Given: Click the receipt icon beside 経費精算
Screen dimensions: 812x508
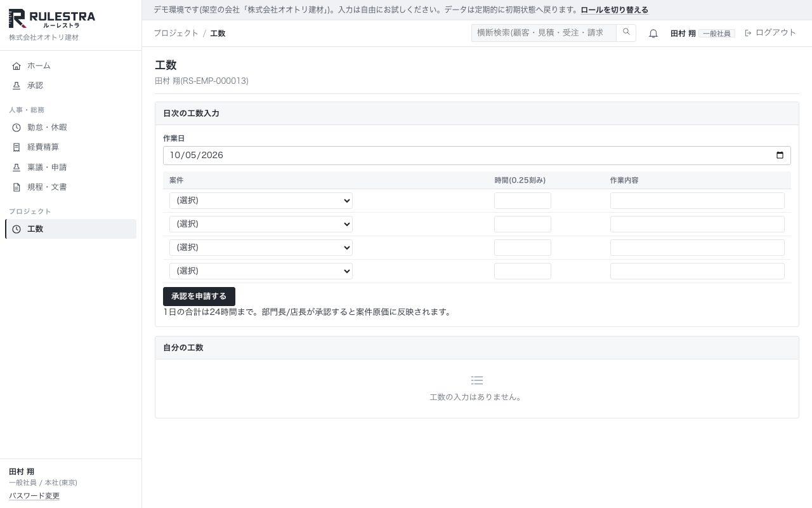Looking at the screenshot, I should coord(16,147).
